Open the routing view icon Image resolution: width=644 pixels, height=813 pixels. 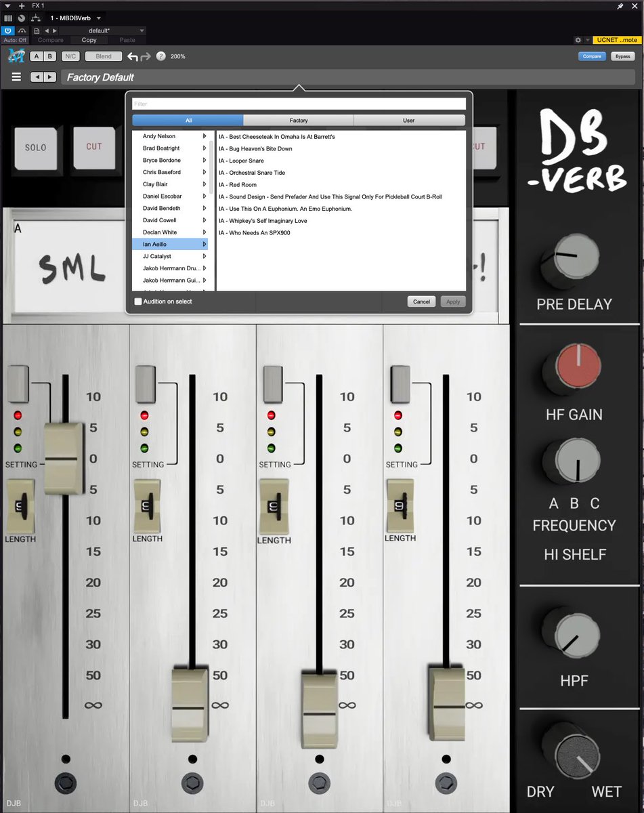[x=36, y=18]
